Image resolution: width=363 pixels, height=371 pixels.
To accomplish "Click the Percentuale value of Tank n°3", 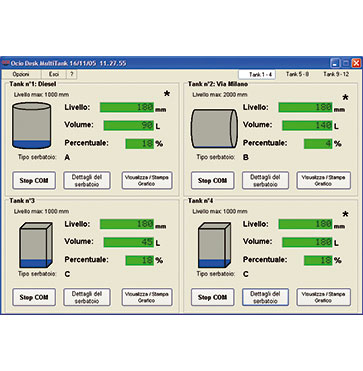I will click(x=140, y=260).
